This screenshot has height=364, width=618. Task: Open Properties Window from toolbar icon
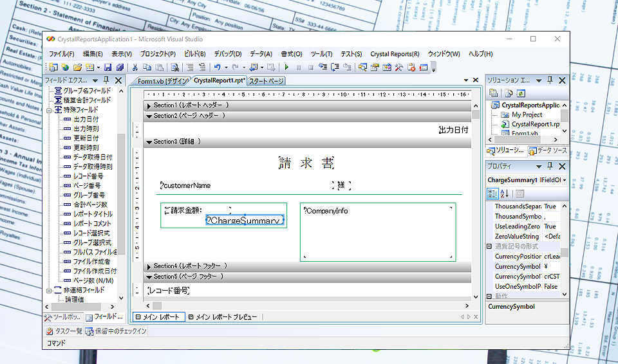[x=375, y=68]
